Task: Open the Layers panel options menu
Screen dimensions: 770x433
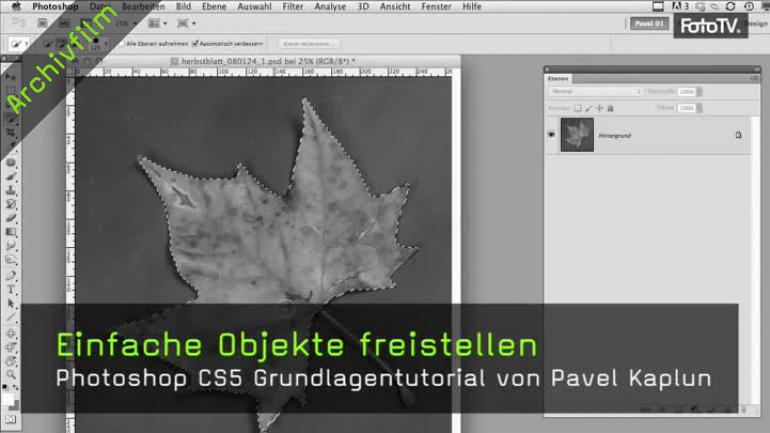Action: tap(754, 79)
